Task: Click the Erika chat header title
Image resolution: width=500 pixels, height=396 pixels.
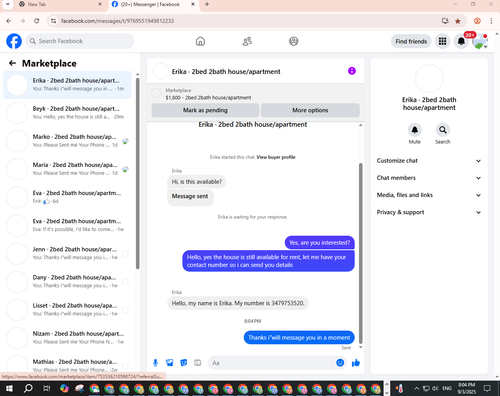Action: pyautogui.click(x=226, y=72)
